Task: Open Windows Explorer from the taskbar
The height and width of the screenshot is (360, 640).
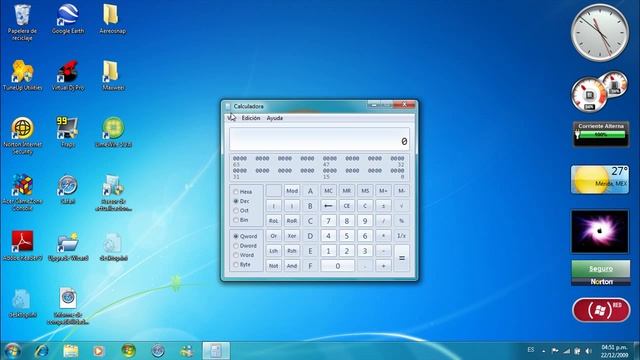Action: (71, 351)
